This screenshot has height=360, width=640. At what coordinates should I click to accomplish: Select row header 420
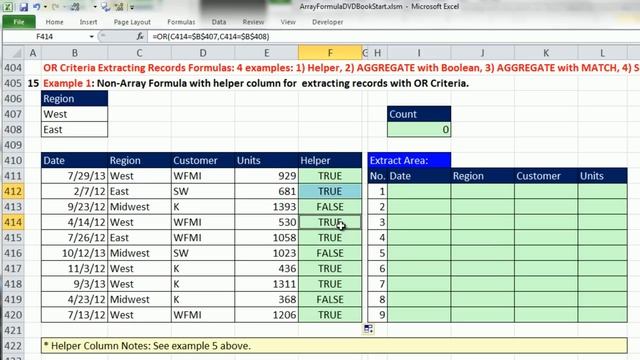pos(13,315)
